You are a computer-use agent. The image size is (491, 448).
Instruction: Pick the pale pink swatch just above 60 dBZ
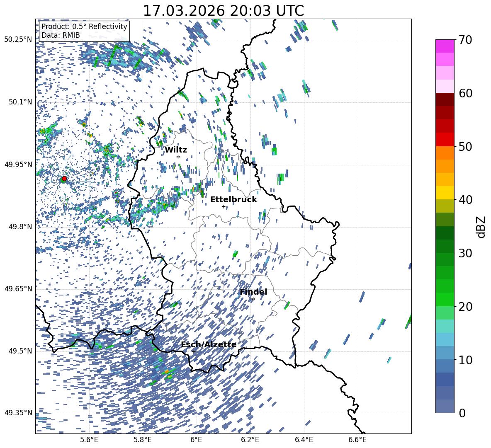point(445,86)
